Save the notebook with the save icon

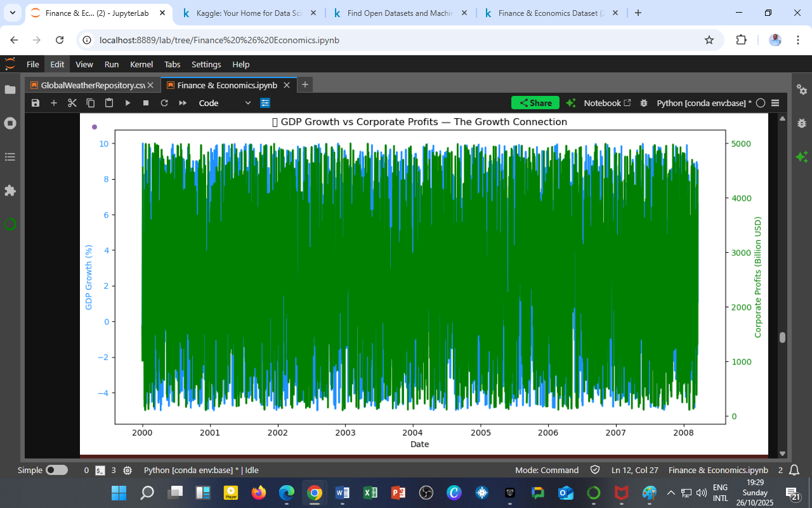36,103
